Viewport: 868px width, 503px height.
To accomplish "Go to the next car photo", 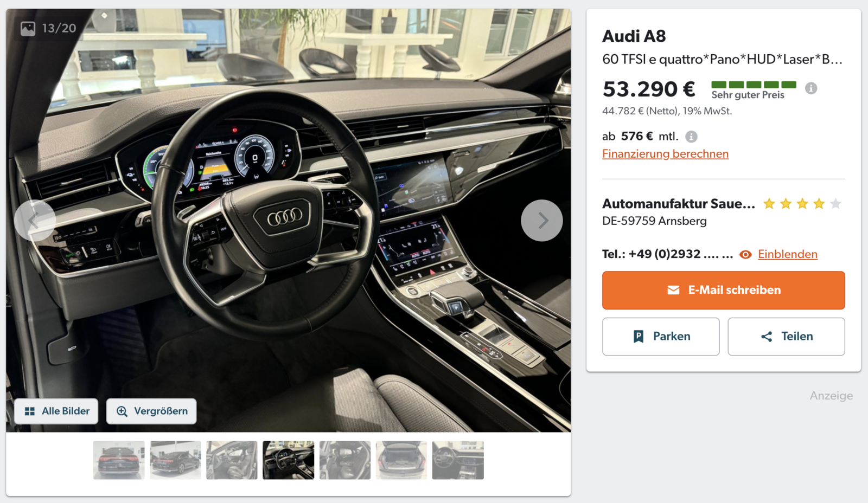I will 541,221.
